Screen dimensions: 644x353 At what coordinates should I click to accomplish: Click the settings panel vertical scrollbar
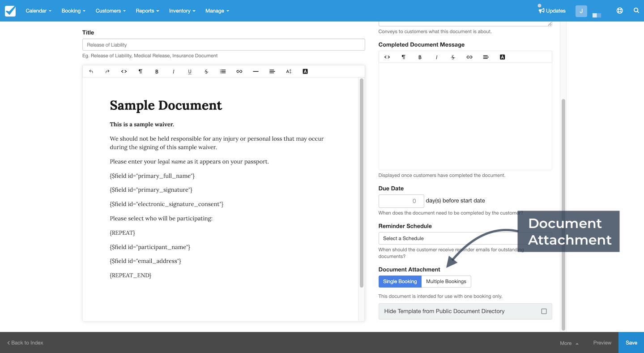563,214
